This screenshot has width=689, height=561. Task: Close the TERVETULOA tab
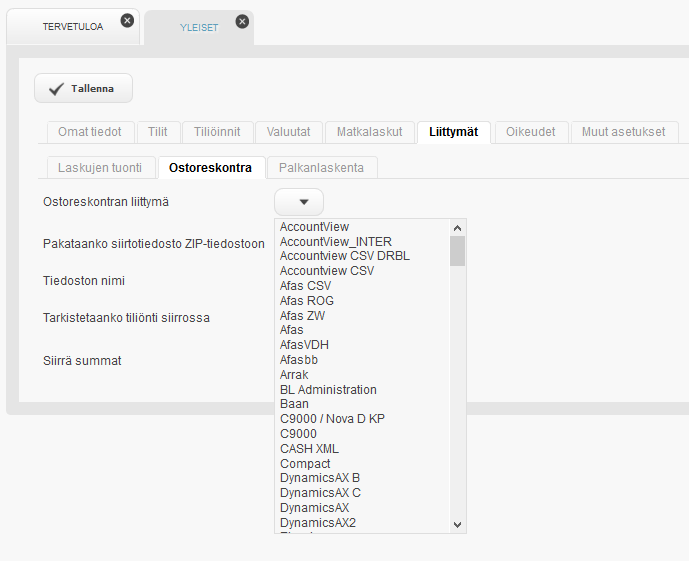click(127, 20)
